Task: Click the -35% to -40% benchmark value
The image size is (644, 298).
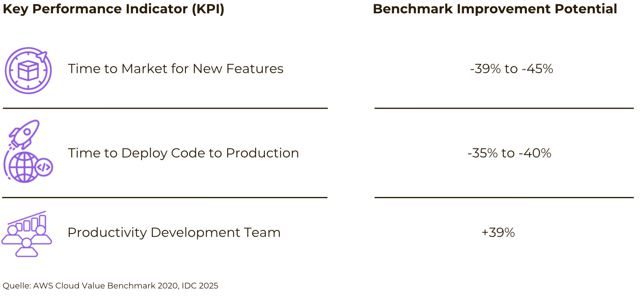Action: 509,153
